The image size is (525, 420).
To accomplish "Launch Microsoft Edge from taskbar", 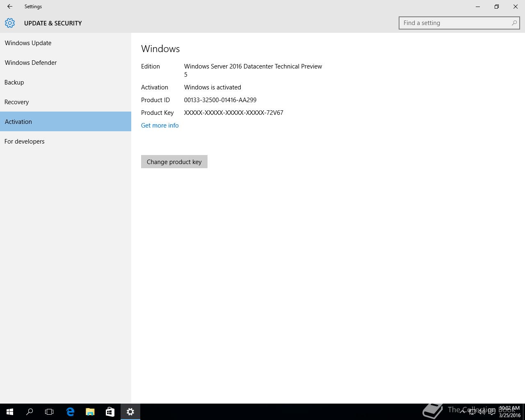I will click(70, 412).
